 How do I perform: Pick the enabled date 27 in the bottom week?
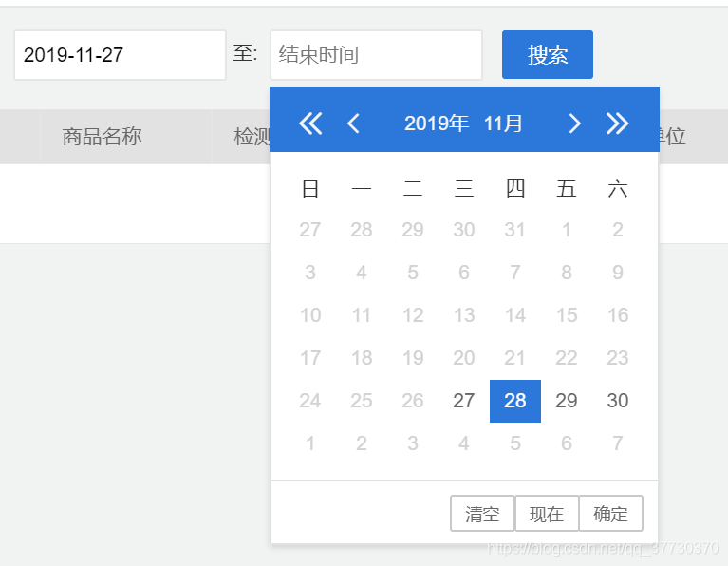[x=464, y=401]
